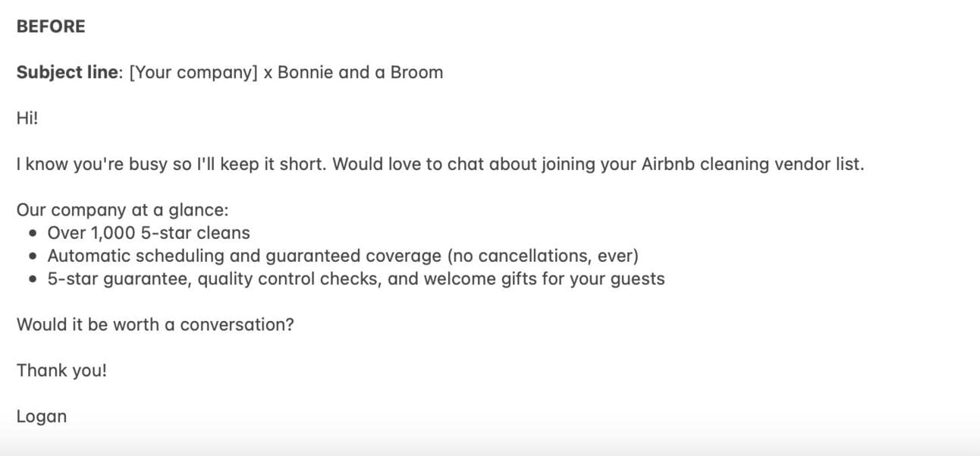Screen dimensions: 980x456
Task: Click 'Would it be worth a conversation?' line
Action: click(x=155, y=325)
